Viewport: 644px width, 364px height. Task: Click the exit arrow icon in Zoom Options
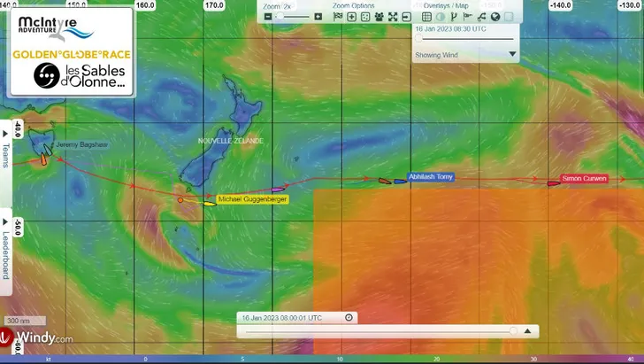[x=407, y=17]
